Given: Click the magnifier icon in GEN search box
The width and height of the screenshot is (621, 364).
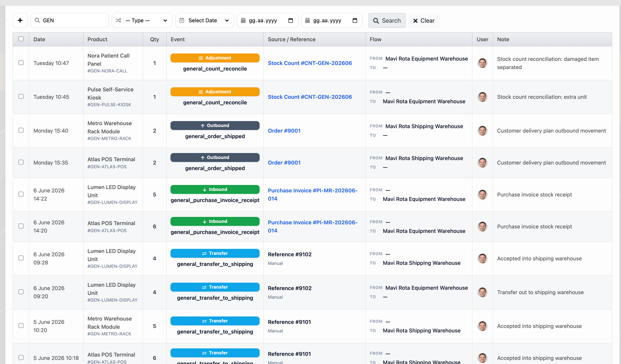Looking at the screenshot, I should point(37,20).
